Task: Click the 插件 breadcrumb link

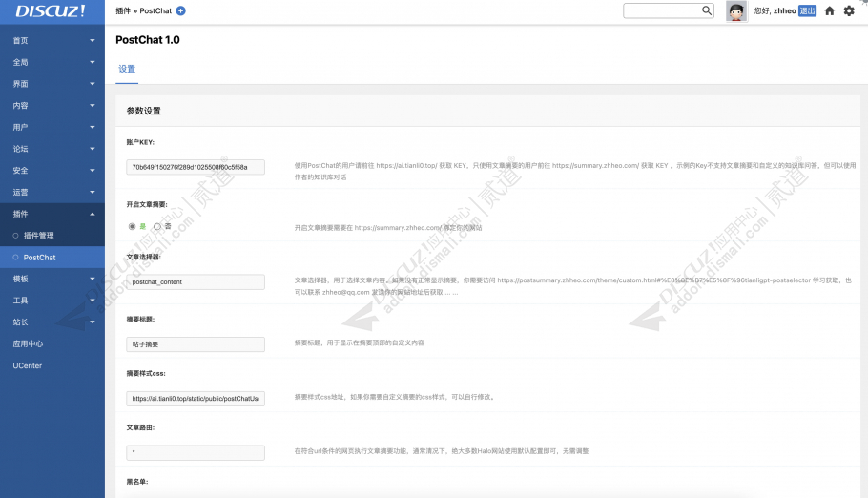Action: [x=123, y=10]
